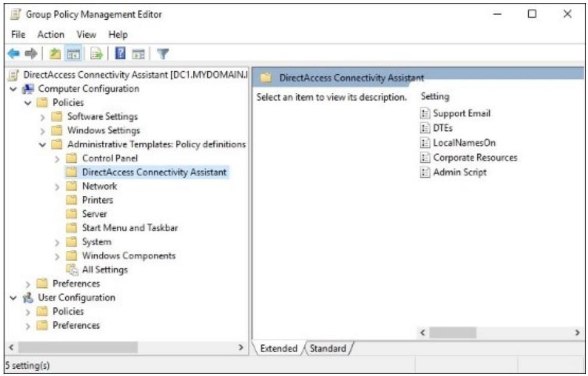
Task: Click the Corporate Resources setting icon
Action: click(425, 157)
